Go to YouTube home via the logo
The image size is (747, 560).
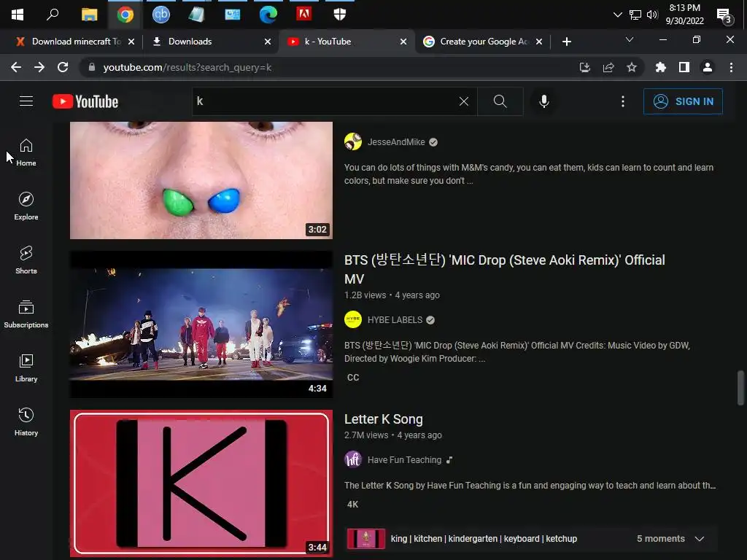tap(85, 101)
